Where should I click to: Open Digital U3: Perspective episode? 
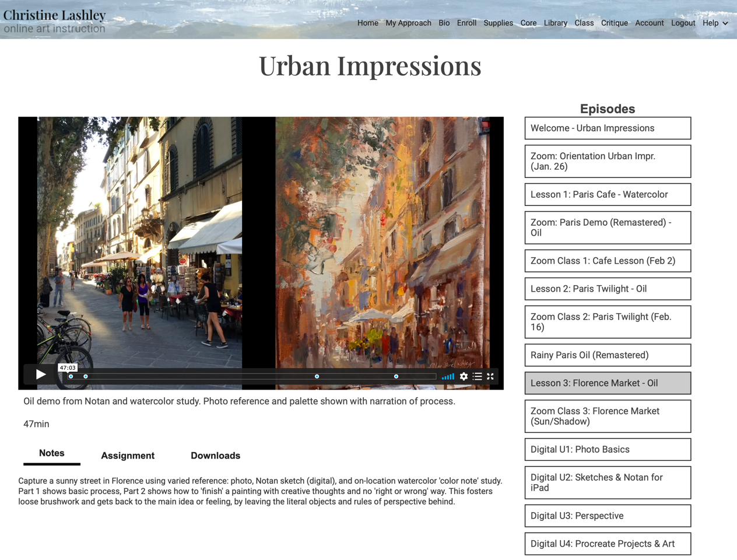(608, 516)
